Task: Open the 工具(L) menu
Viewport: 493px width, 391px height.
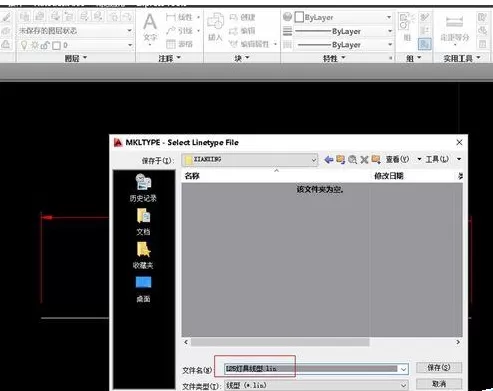Action: (x=443, y=159)
